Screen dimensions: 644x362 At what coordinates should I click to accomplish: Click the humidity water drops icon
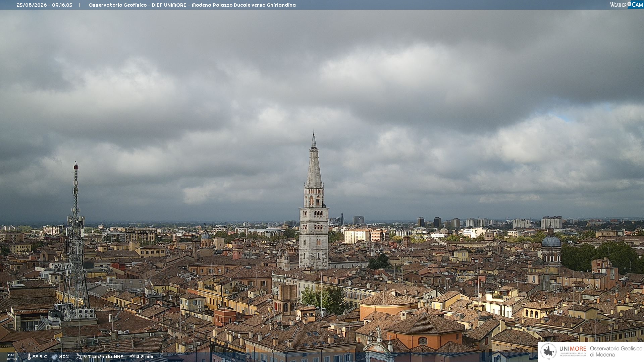pos(55,357)
